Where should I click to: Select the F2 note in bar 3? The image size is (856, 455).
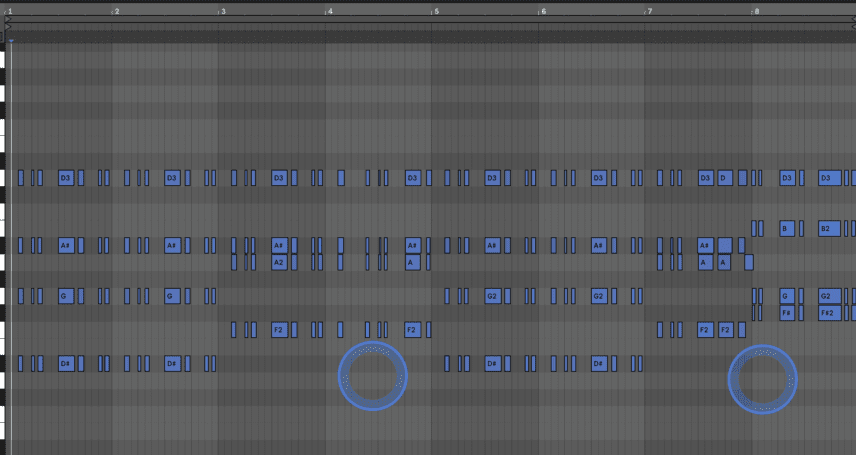tap(280, 329)
